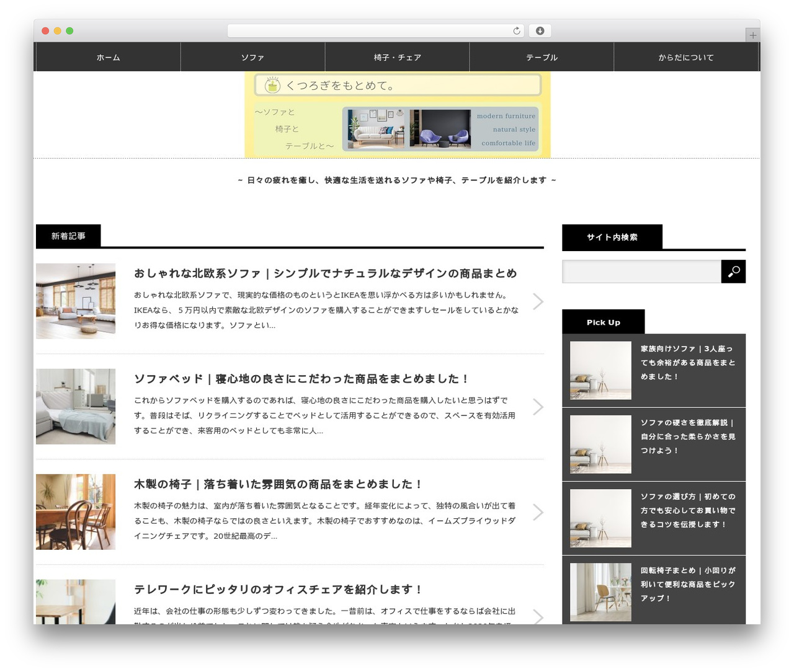794x672 pixels.
Task: Reload the page with the refresh icon
Action: (517, 31)
